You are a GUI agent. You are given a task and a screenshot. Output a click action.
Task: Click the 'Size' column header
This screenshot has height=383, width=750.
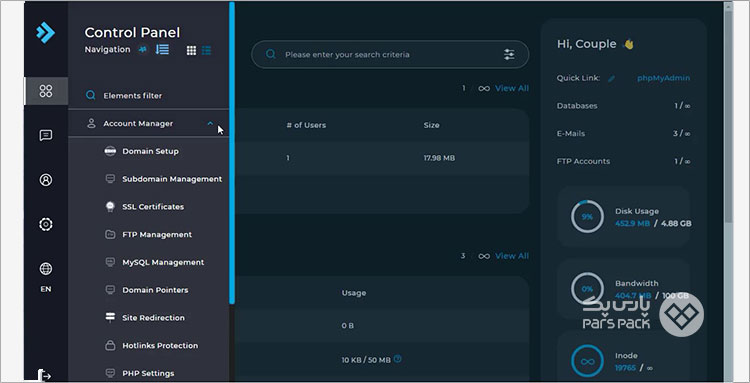(431, 125)
